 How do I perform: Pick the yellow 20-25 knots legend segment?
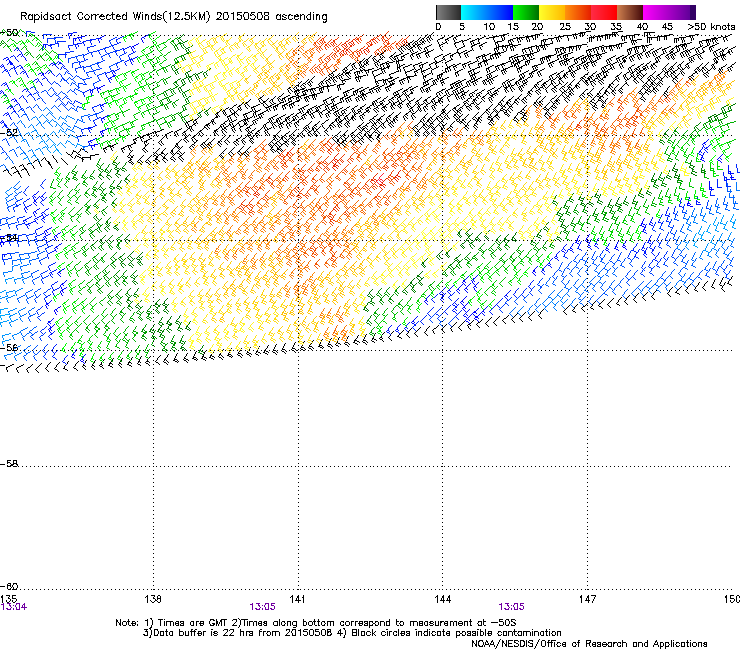(x=552, y=12)
